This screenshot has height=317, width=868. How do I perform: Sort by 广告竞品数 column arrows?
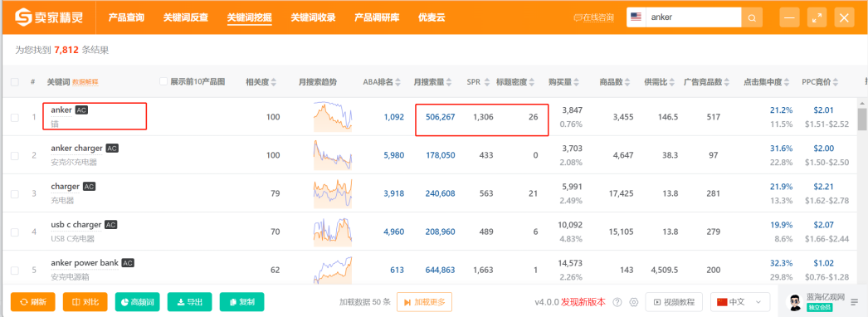pyautogui.click(x=728, y=82)
